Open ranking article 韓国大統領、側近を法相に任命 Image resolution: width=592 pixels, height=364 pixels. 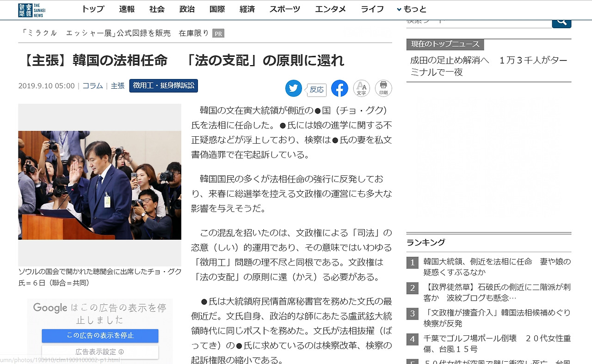[497, 267]
